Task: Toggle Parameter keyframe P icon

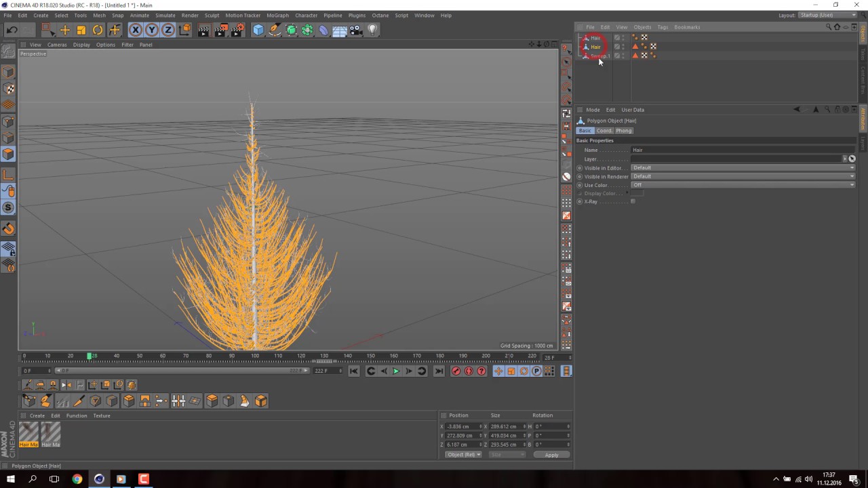Action: point(536,371)
